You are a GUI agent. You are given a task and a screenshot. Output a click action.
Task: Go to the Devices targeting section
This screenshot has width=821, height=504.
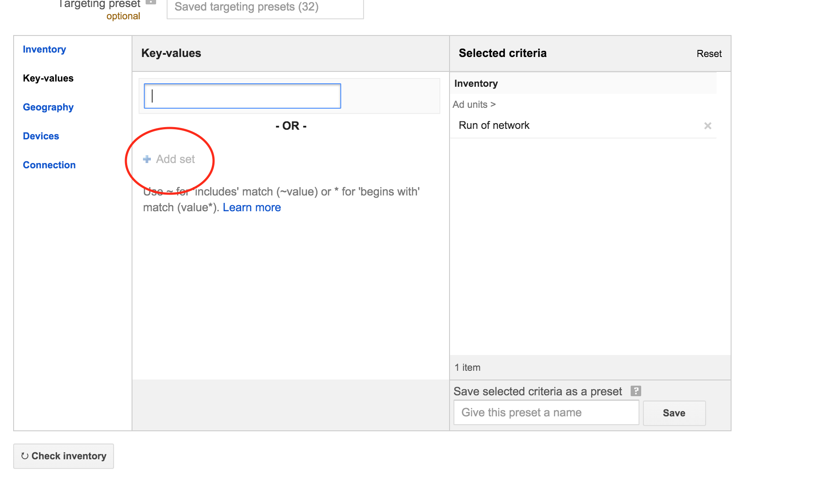coord(41,136)
